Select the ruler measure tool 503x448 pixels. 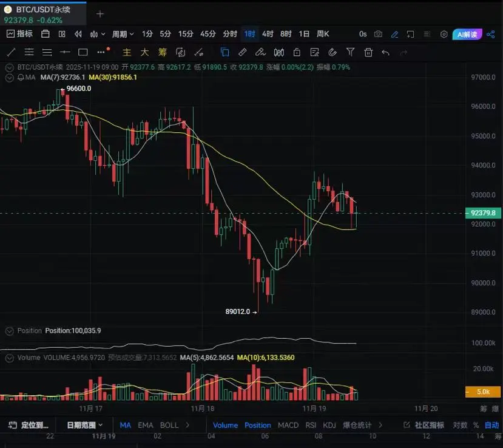coord(243,52)
